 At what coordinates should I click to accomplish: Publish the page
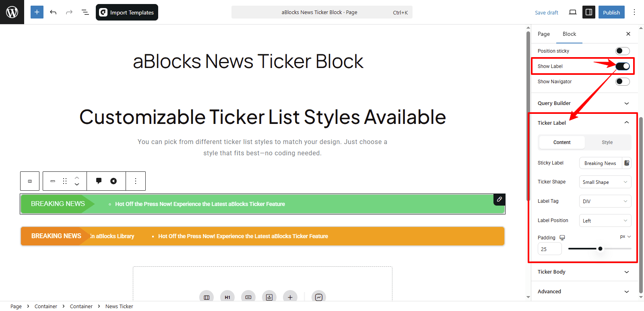[611, 12]
